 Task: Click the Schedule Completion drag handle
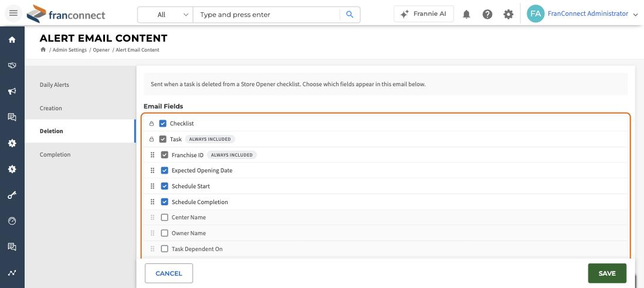[x=152, y=202]
